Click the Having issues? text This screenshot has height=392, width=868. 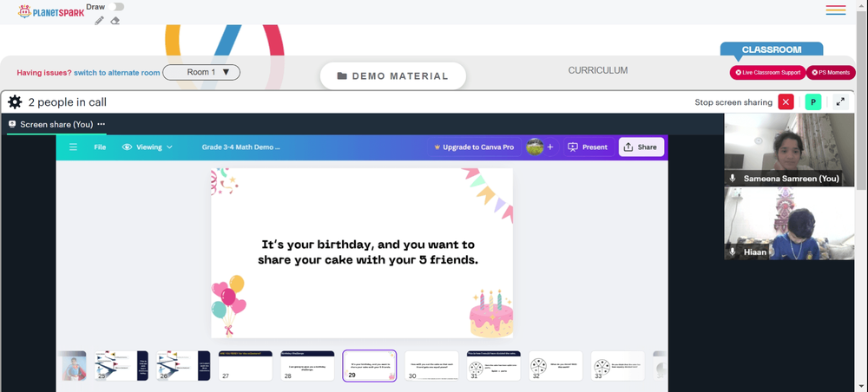(x=44, y=73)
